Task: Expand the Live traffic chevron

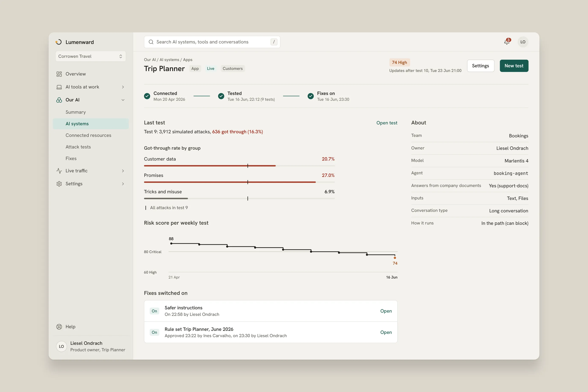Action: 123,171
